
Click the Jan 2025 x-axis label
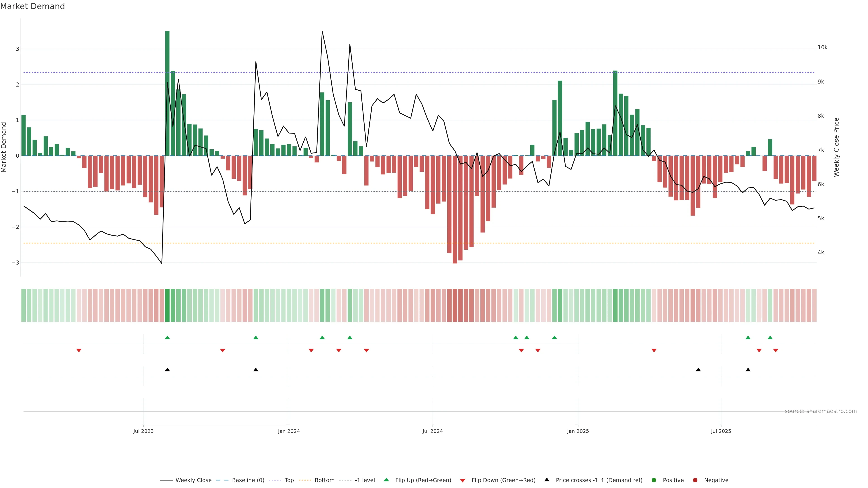pyautogui.click(x=578, y=431)
